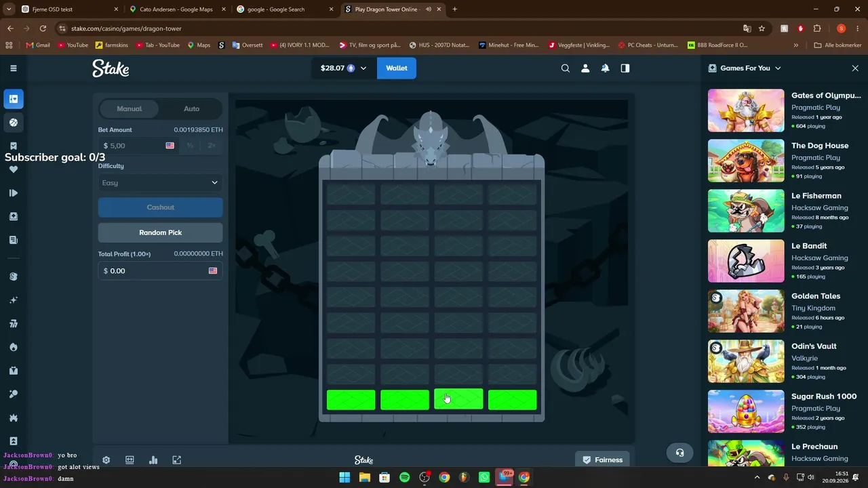
Task: Click the Golden Tales title
Action: click(x=816, y=296)
